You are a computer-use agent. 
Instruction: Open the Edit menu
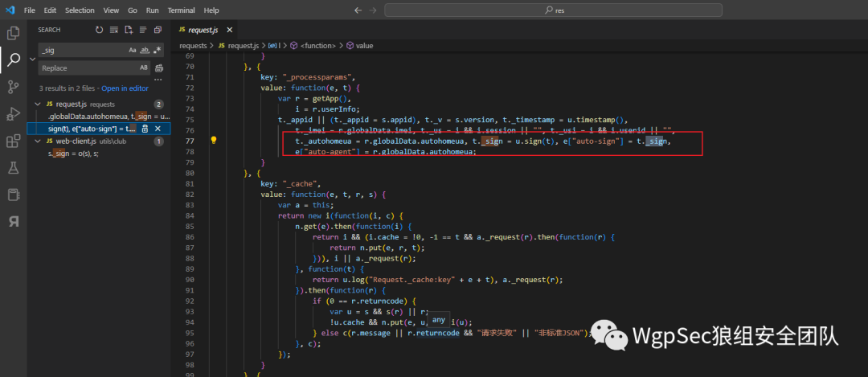click(50, 10)
